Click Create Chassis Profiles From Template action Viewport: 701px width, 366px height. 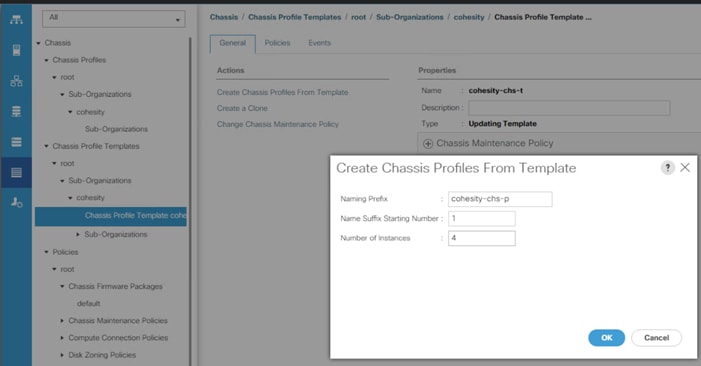point(283,92)
